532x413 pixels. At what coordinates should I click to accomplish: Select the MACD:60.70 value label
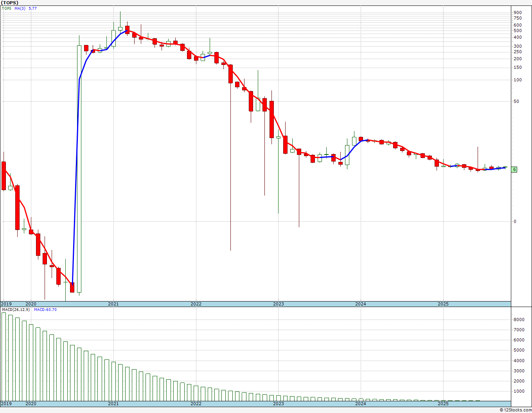click(x=45, y=310)
